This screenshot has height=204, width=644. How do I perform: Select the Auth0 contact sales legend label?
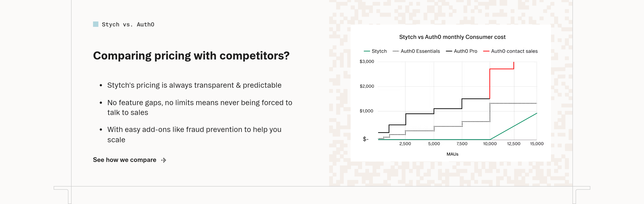coord(514,51)
